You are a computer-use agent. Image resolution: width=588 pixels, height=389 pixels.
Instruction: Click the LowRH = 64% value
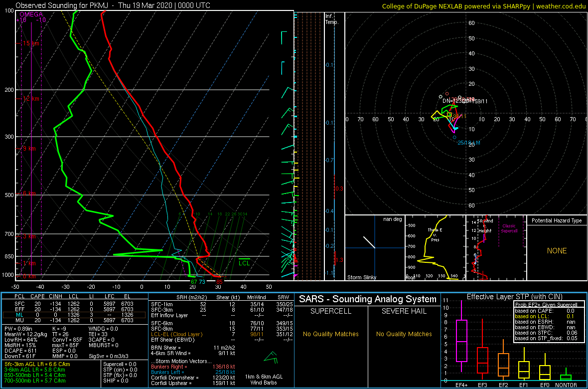21,339
